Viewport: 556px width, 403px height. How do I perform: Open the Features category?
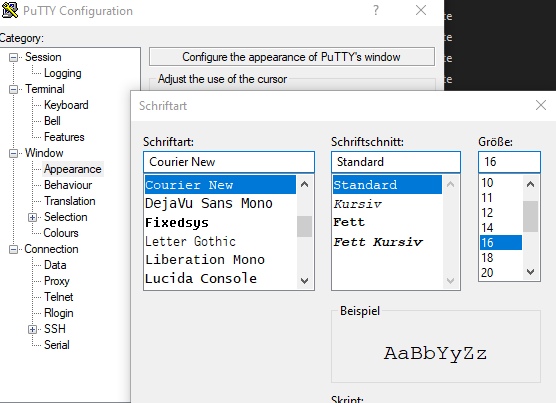click(64, 137)
